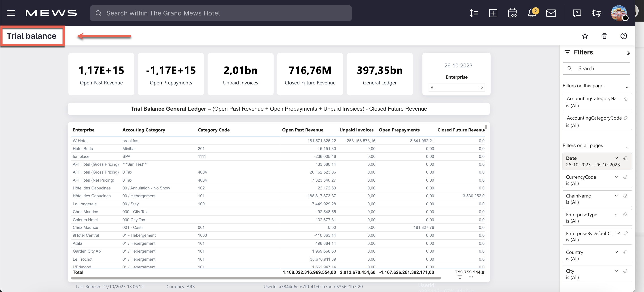Open notifications with the bell icon

click(x=532, y=13)
